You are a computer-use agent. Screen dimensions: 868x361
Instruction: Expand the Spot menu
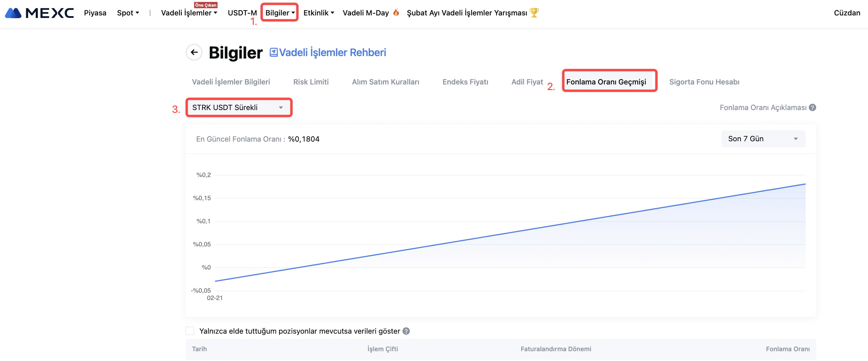(x=128, y=13)
